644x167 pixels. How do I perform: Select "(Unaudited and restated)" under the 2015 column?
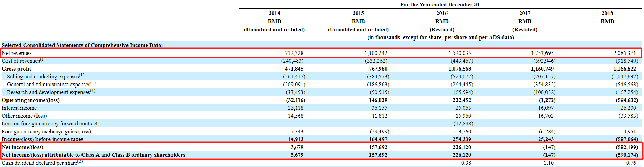pyautogui.click(x=358, y=30)
